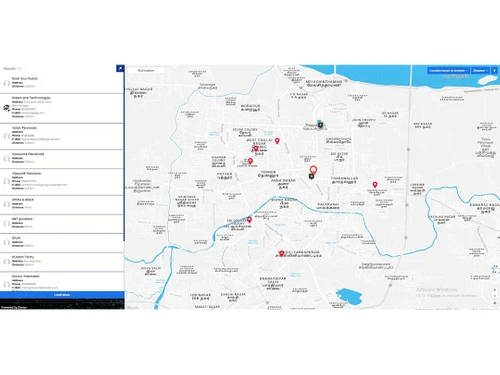This screenshot has width=500, height=375.
Task: Click the filter funnel icon on map
Action: 494,71
